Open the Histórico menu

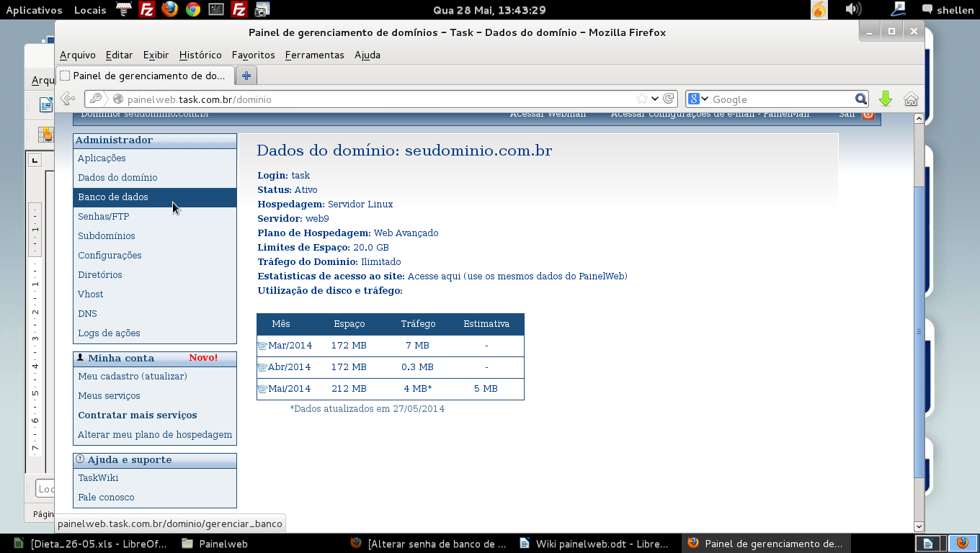[200, 55]
